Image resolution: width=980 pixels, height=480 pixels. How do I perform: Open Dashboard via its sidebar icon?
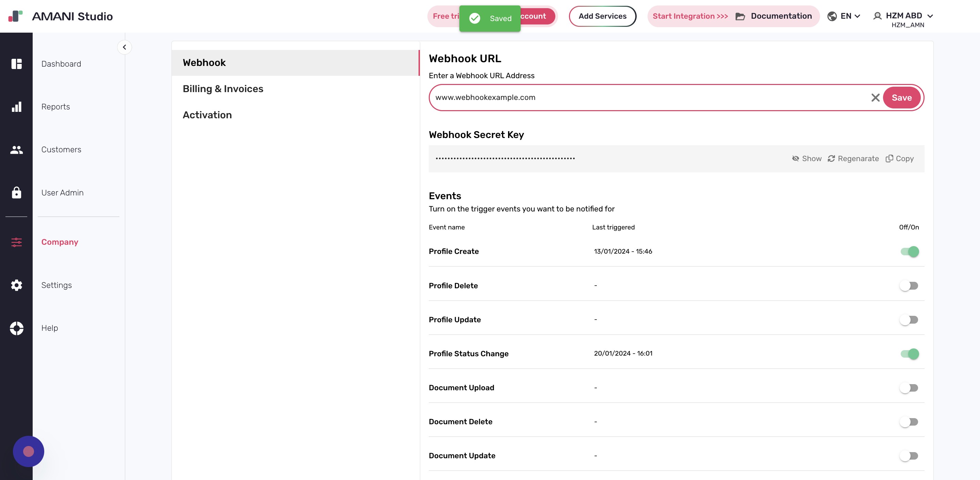[x=16, y=64]
